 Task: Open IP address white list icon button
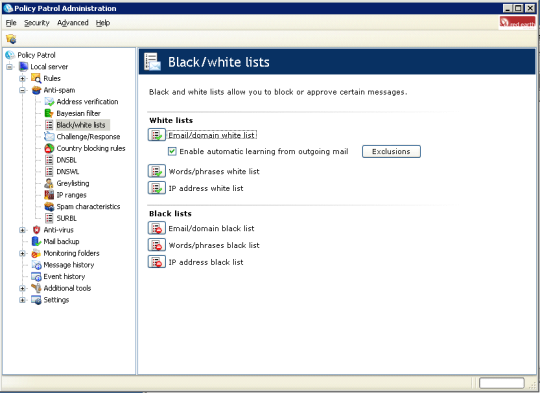pos(157,188)
